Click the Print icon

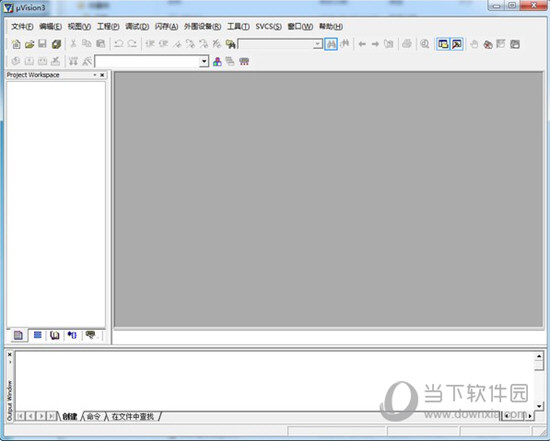point(407,44)
